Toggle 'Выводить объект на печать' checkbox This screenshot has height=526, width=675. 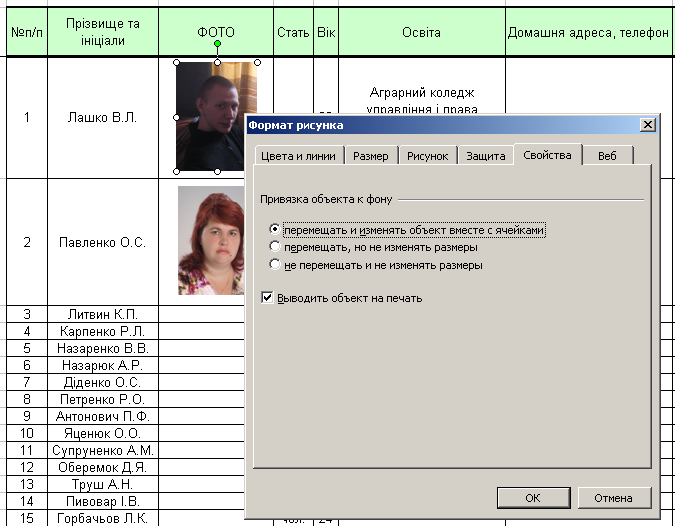point(267,297)
